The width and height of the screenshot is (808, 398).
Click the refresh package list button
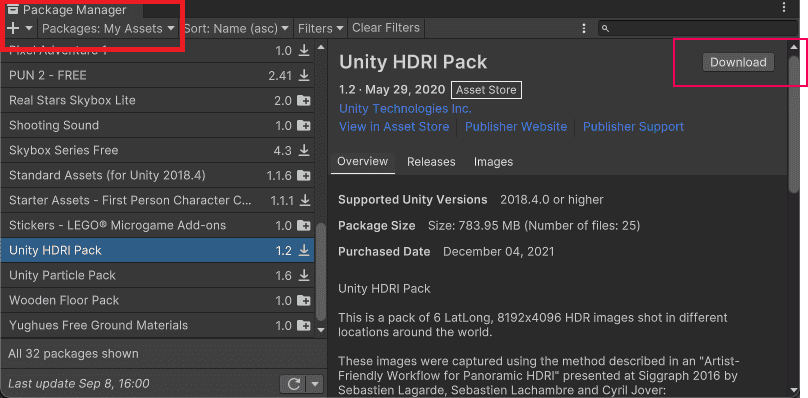293,384
